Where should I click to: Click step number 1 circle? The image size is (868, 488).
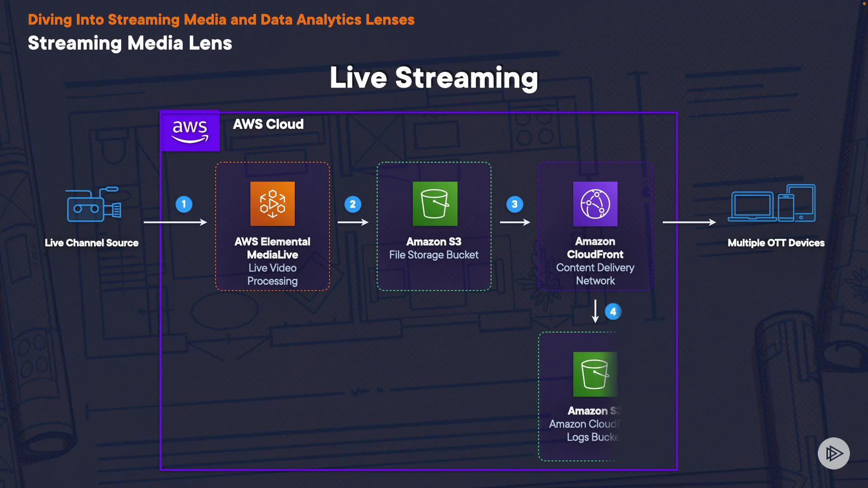pos(184,204)
